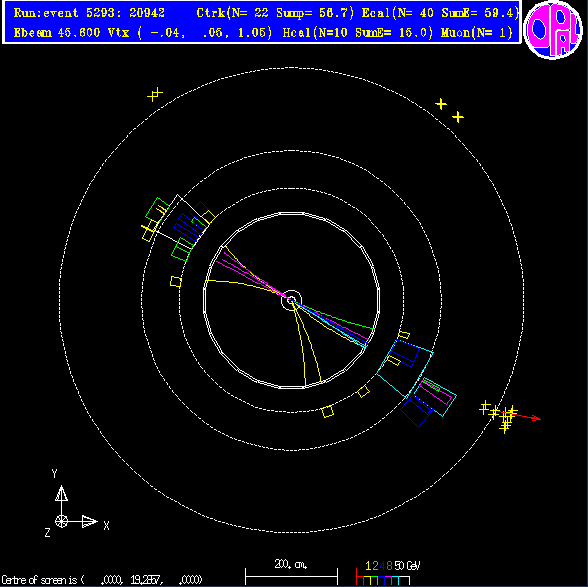The image size is (588, 587).
Task: Click the Centre of screen coordinates text
Action: pyautogui.click(x=102, y=580)
